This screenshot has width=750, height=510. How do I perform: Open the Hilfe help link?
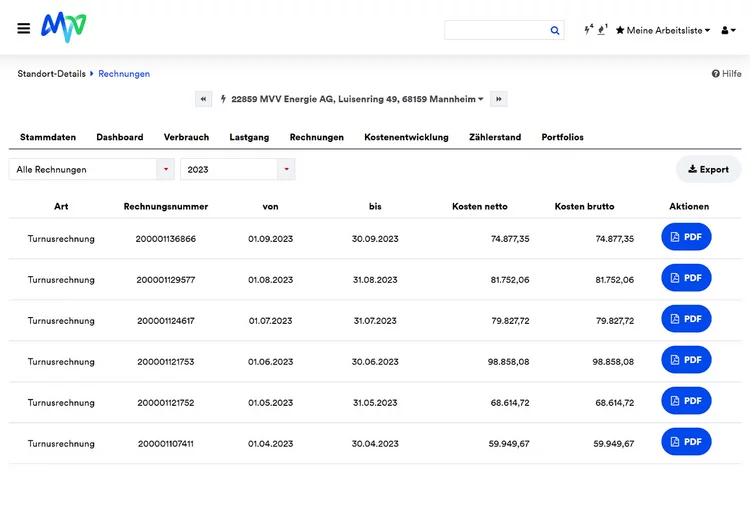click(726, 74)
